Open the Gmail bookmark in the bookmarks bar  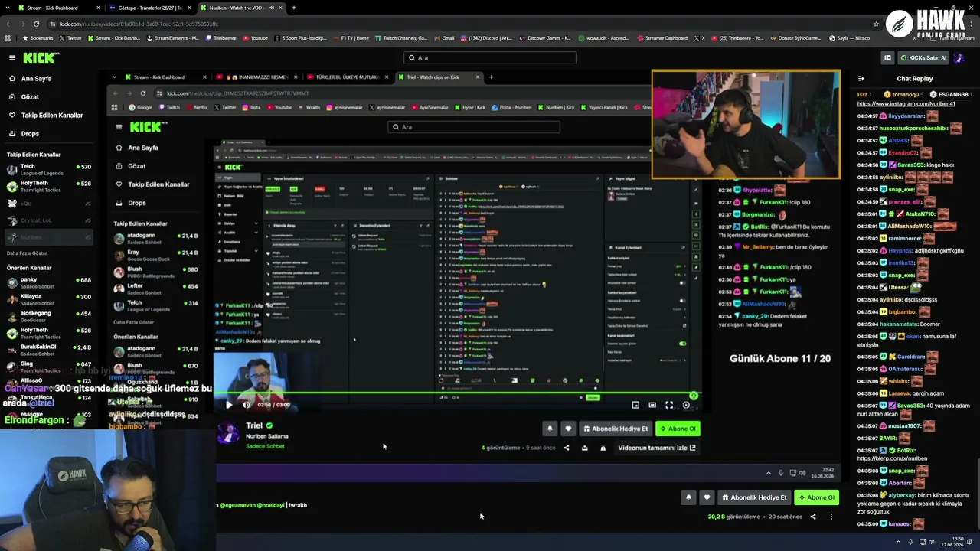445,37
